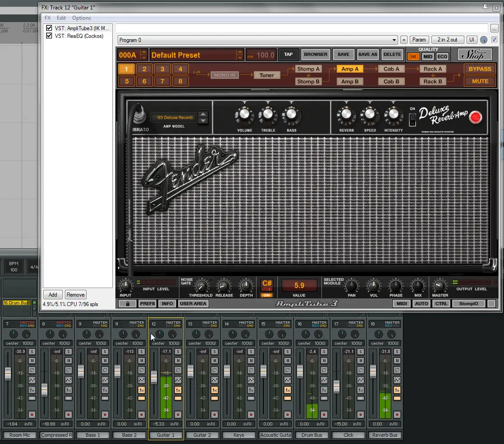The width and height of the screenshot is (504, 444).
Task: Solo the Guitar 1 track
Action: [x=178, y=352]
